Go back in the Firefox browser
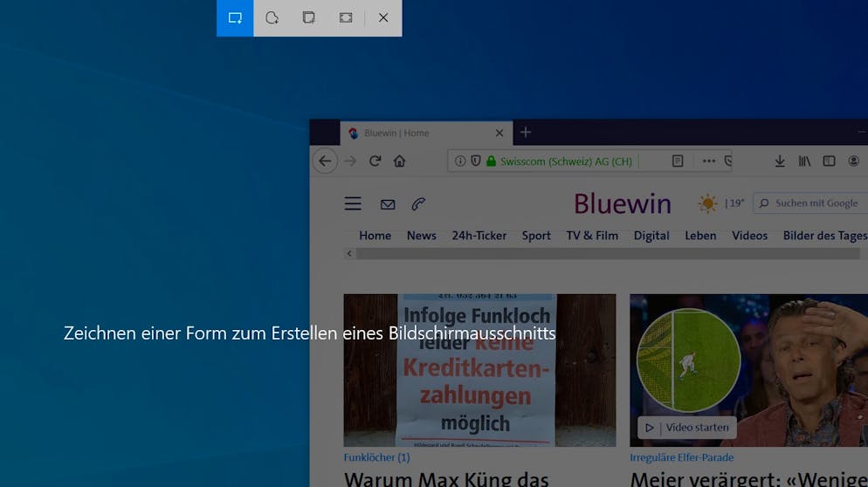 point(325,161)
